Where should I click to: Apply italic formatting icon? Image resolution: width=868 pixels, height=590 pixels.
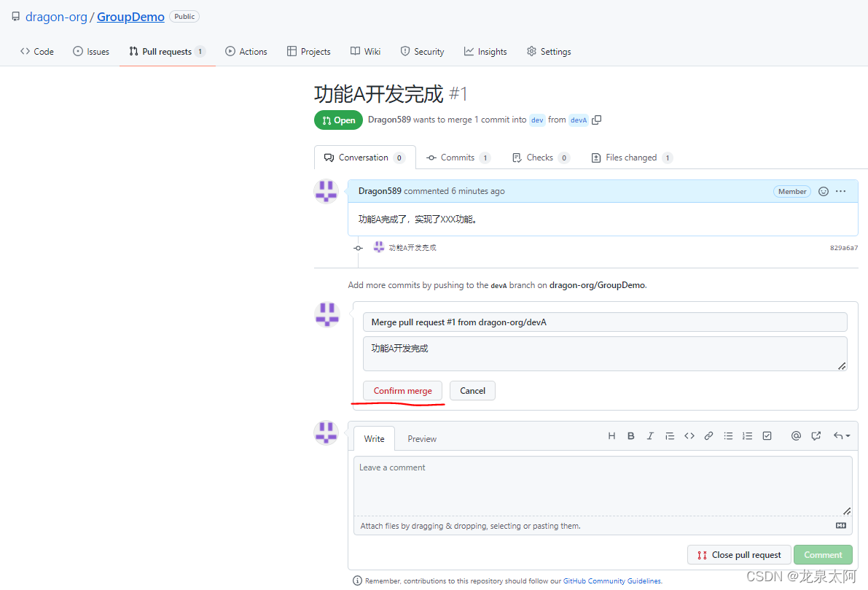650,436
